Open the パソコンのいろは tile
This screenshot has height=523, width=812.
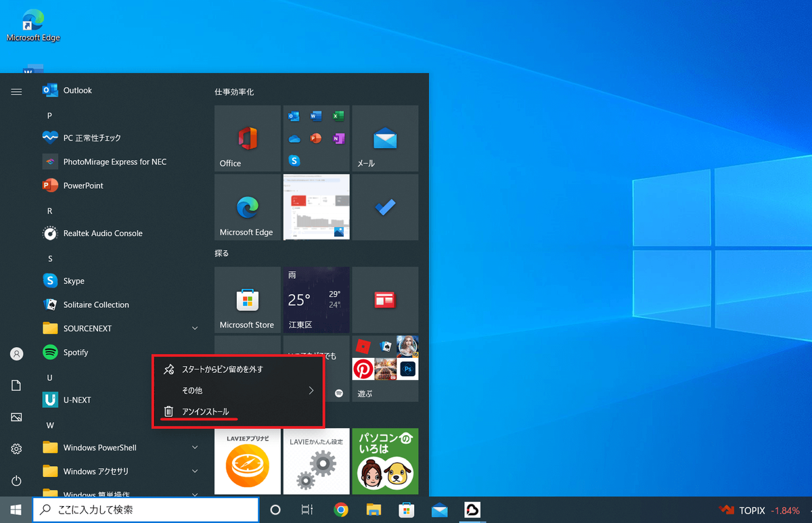(x=385, y=461)
